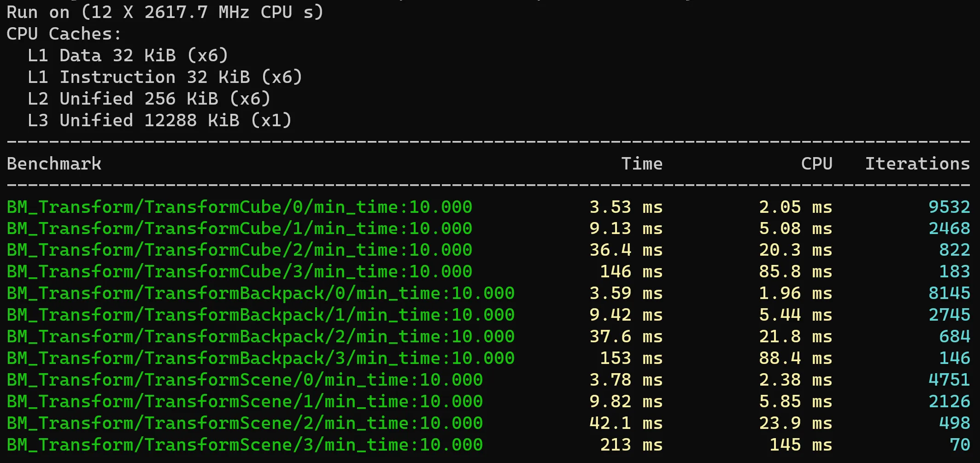Select the TransformScene/3 benchmark name
This screenshot has height=463, width=980.
245,445
